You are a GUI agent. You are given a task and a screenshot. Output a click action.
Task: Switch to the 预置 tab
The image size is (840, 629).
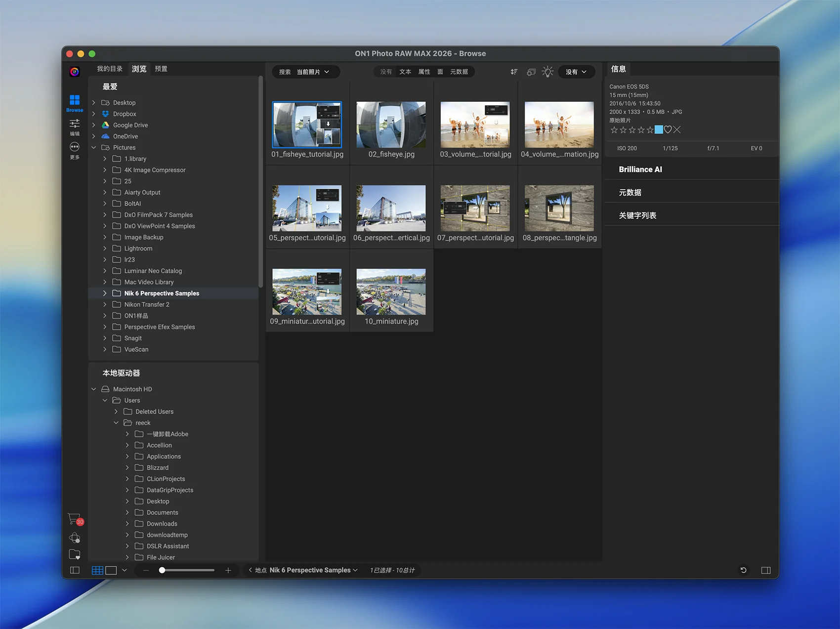click(161, 69)
